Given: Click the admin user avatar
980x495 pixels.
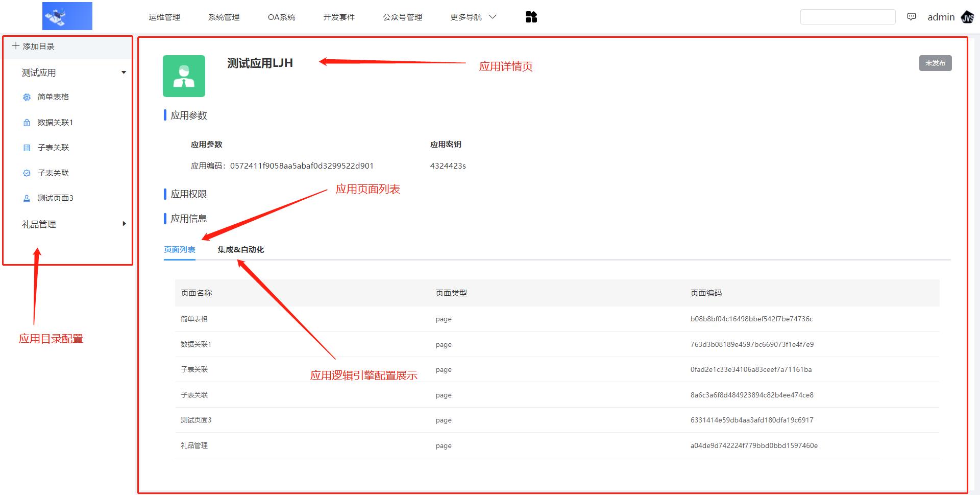Looking at the screenshot, I should click(x=967, y=17).
